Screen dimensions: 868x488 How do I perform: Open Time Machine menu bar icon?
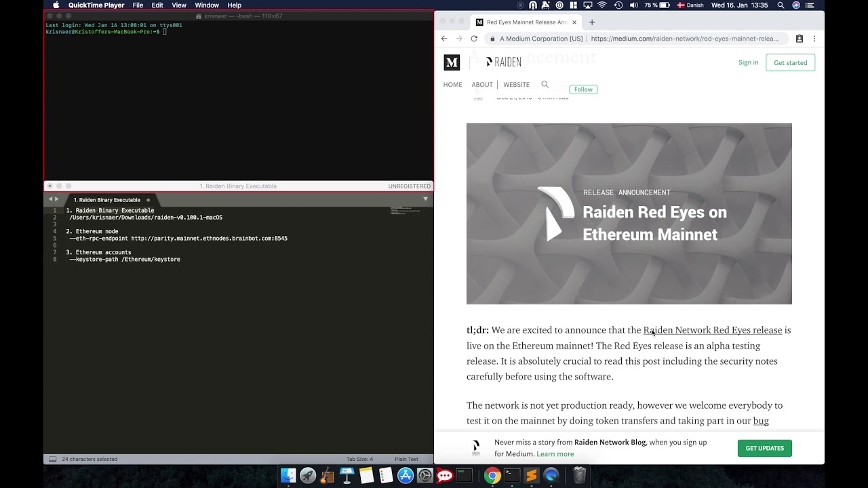pos(618,5)
